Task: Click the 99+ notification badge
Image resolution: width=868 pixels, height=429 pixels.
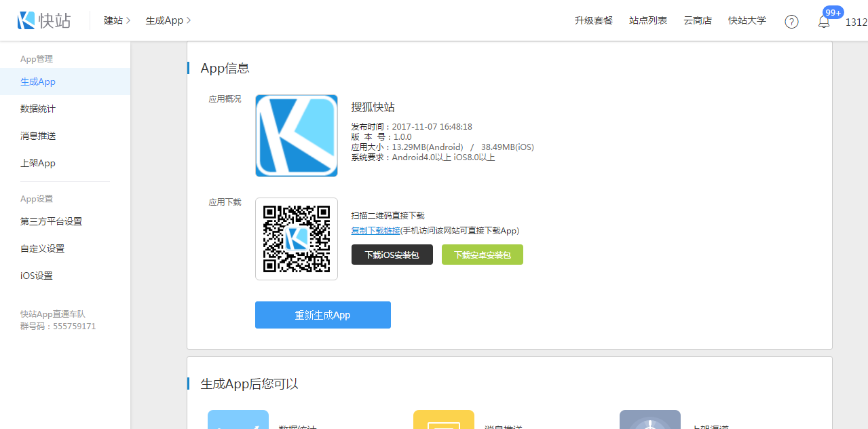Action: (833, 12)
